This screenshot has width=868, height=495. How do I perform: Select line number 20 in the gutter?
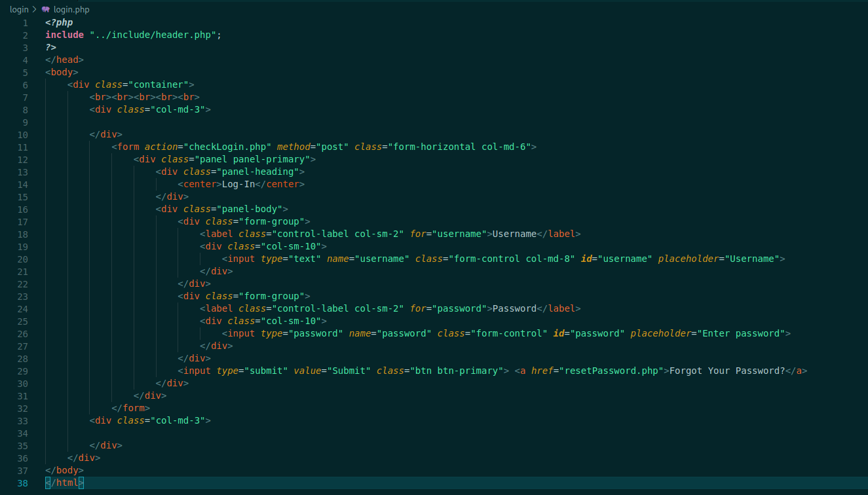[x=23, y=259]
